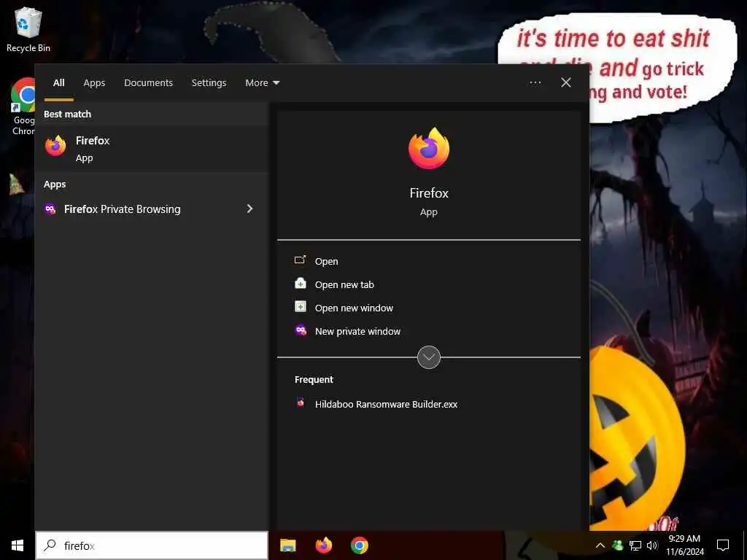The width and height of the screenshot is (747, 560).
Task: Open the More filter dropdown
Action: point(262,83)
